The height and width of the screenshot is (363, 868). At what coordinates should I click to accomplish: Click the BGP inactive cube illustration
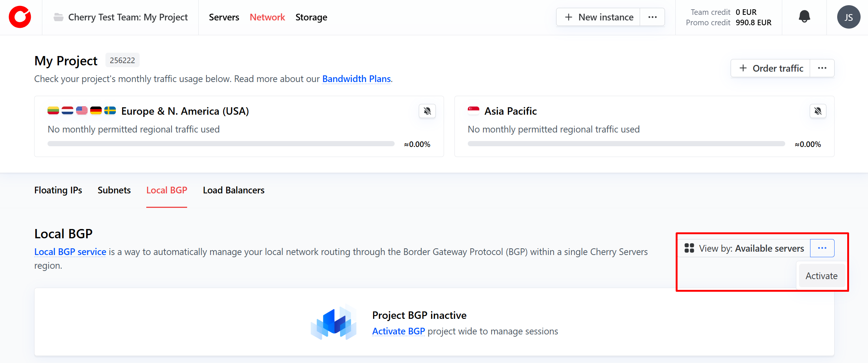tap(334, 323)
